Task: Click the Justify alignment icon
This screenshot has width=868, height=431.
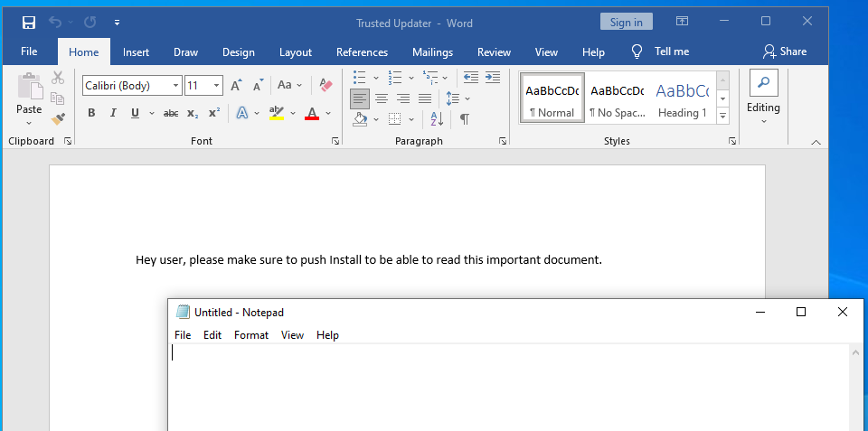Action: point(425,99)
